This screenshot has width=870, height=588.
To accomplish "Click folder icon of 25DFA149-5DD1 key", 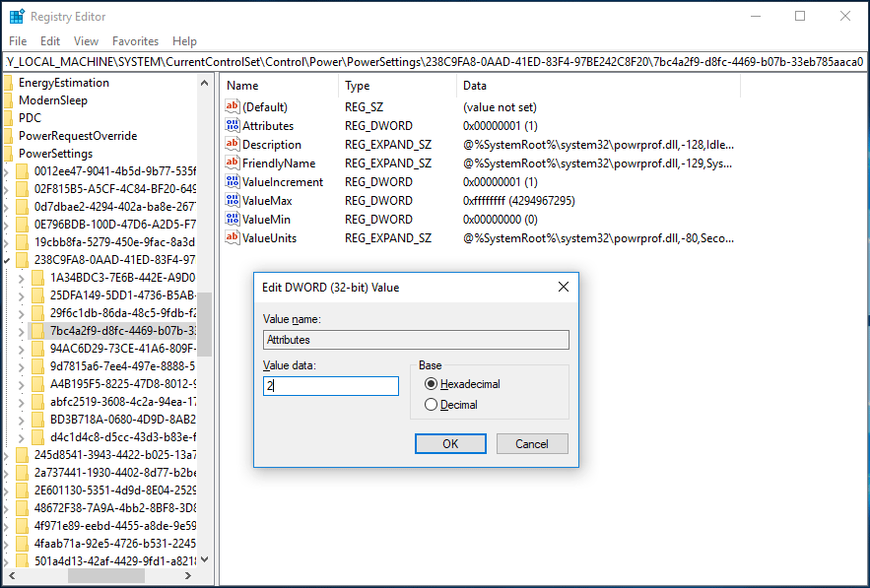I will [x=37, y=295].
